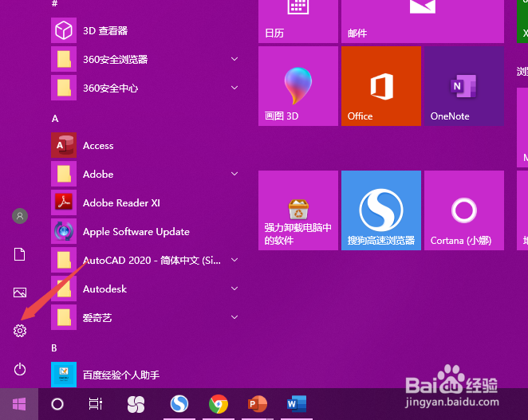Image resolution: width=528 pixels, height=420 pixels.
Task: Open Chrome from the taskbar
Action: tap(219, 404)
